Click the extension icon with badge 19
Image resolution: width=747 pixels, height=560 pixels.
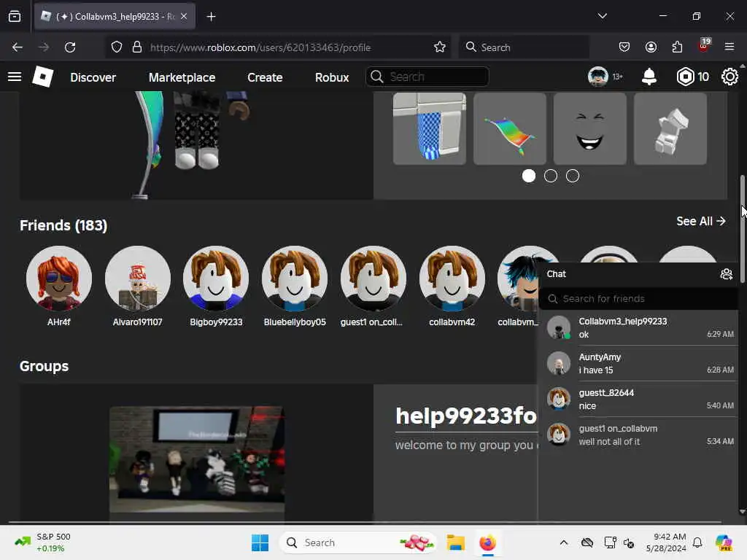tap(704, 46)
